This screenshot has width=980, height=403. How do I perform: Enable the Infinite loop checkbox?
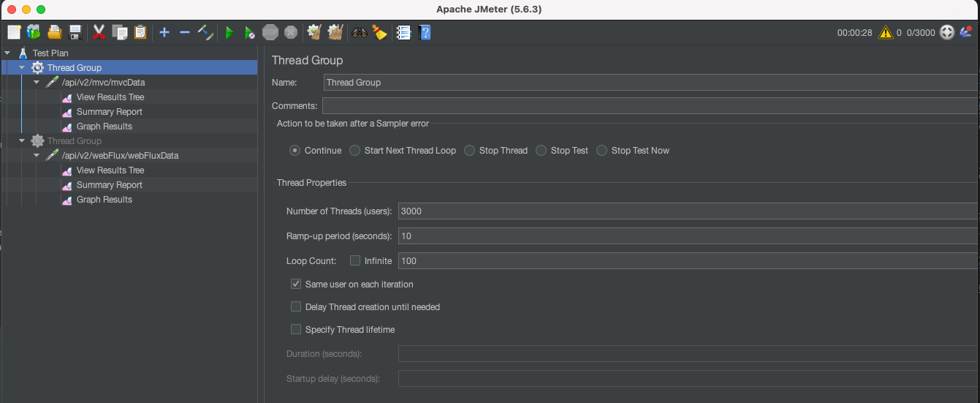tap(355, 260)
